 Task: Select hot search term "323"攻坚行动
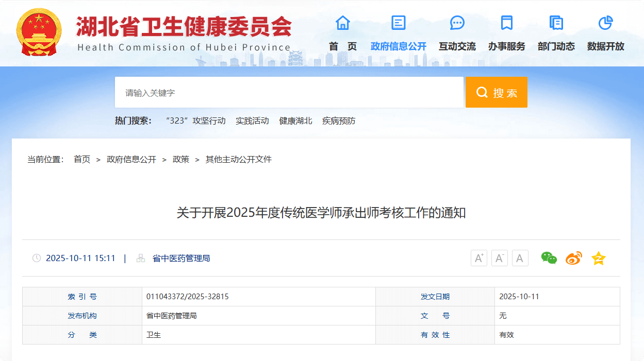click(x=195, y=121)
